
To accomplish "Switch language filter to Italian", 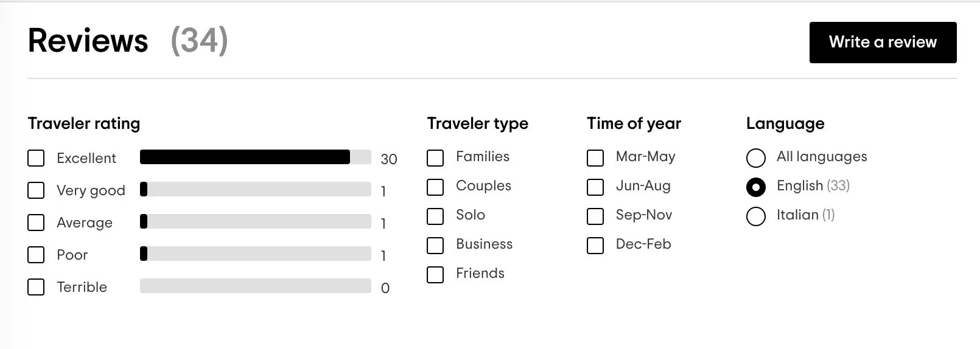I will pyautogui.click(x=756, y=216).
